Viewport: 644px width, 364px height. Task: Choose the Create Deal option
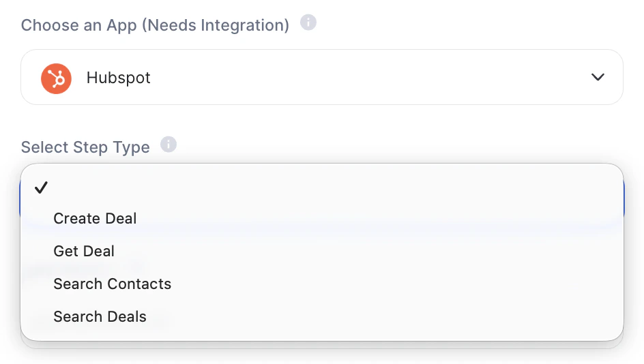(x=95, y=219)
